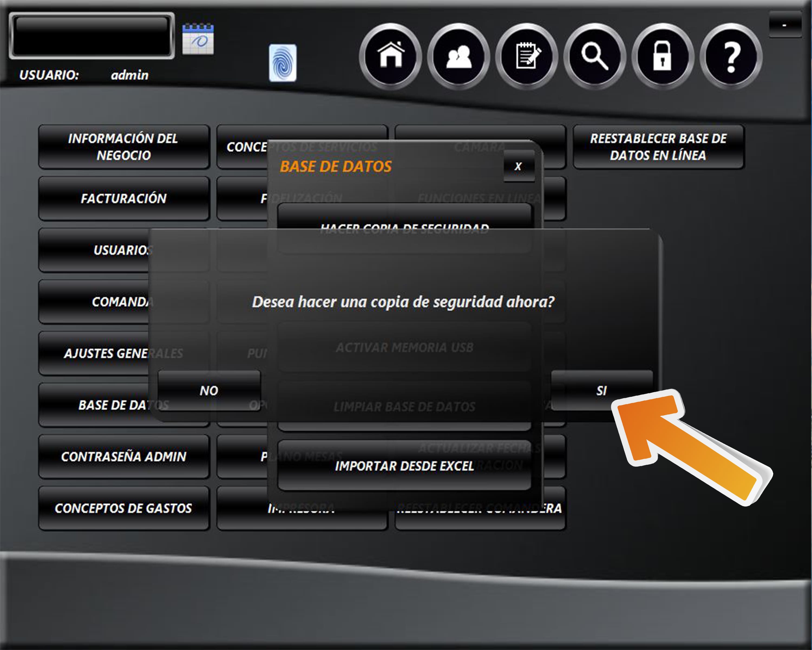
Task: Confirm the backup by pressing SI
Action: pyautogui.click(x=601, y=390)
